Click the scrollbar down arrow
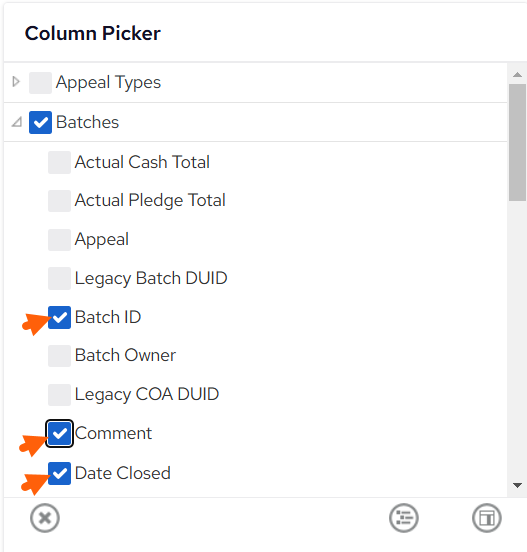This screenshot has width=527, height=552. click(x=517, y=485)
